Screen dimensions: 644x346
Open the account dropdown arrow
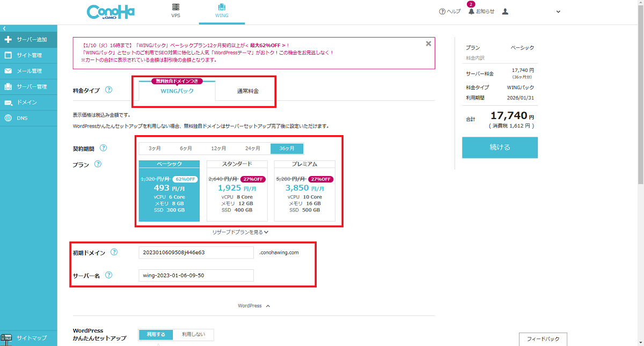(x=558, y=12)
